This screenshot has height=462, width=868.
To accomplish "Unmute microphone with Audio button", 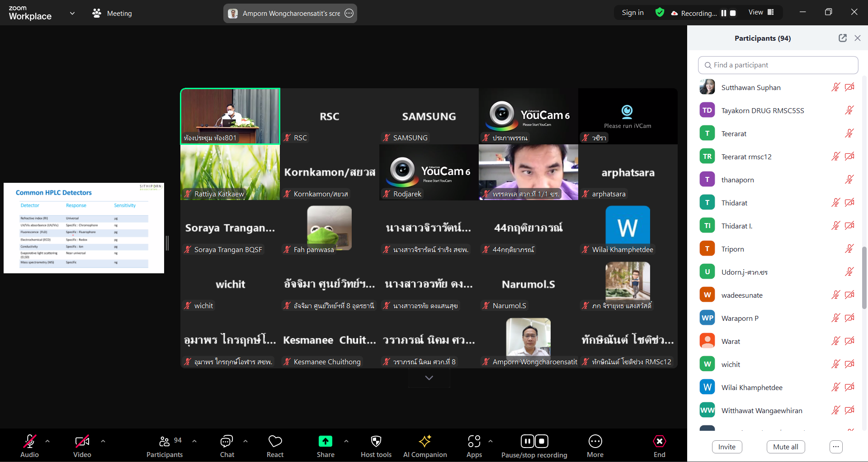I will click(x=30, y=446).
